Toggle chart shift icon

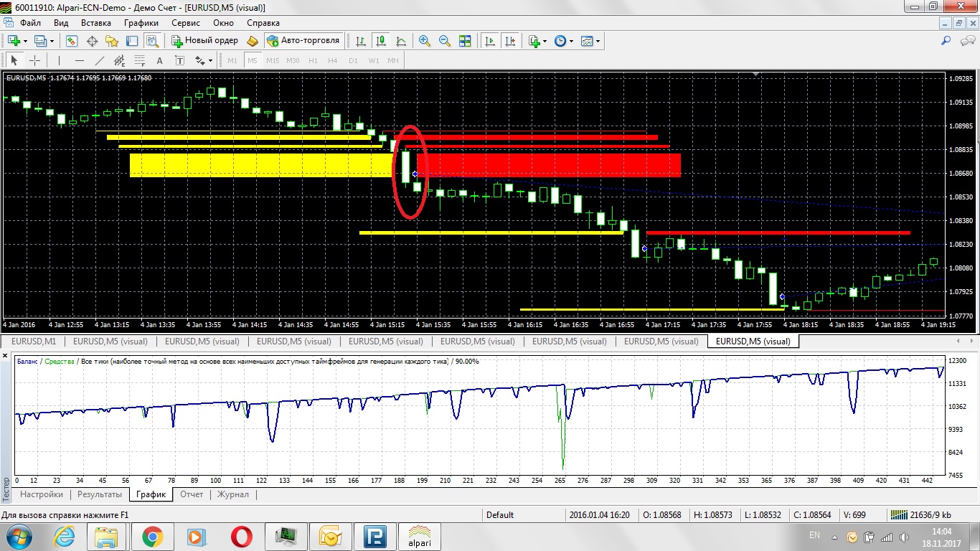tap(511, 41)
